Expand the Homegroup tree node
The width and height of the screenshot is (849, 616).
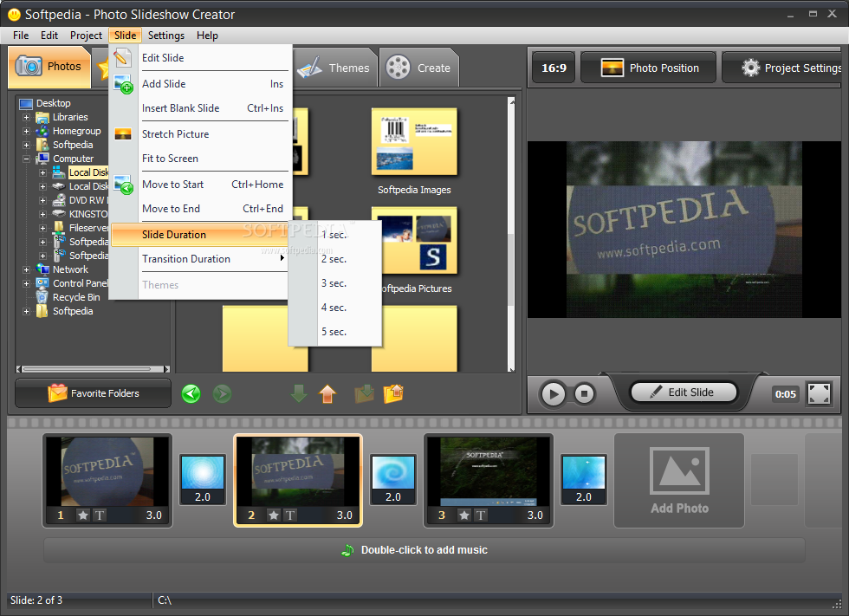point(26,131)
